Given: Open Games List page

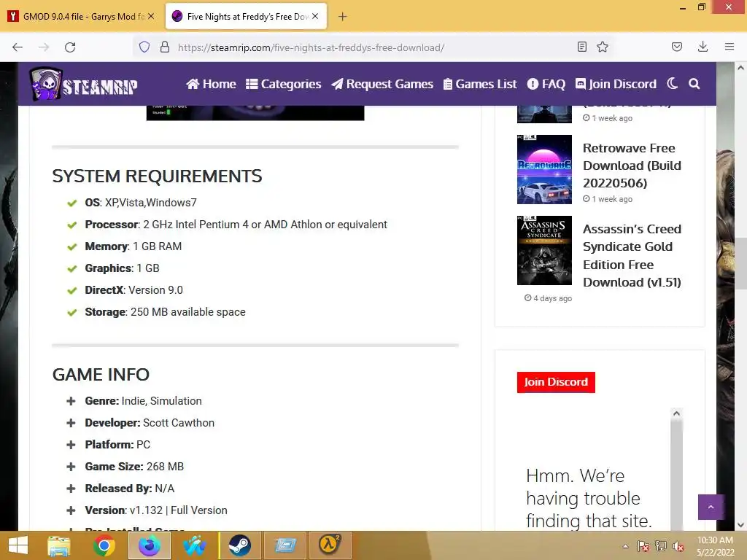Looking at the screenshot, I should [x=480, y=84].
